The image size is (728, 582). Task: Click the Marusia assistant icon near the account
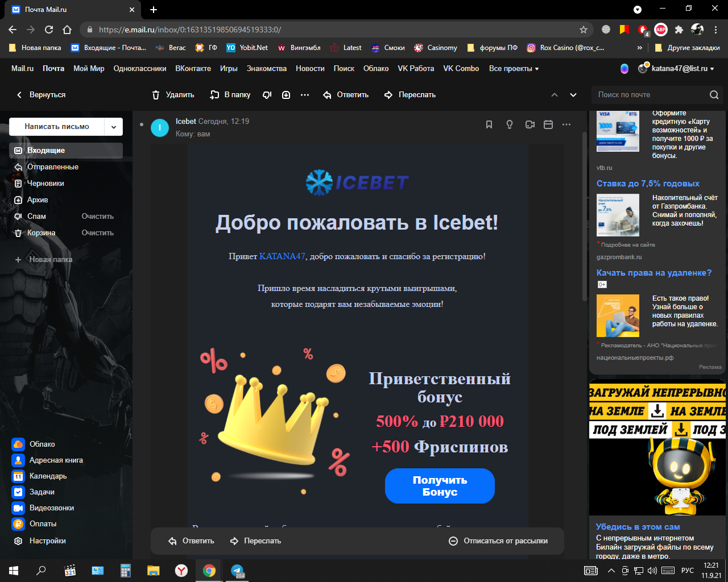624,69
